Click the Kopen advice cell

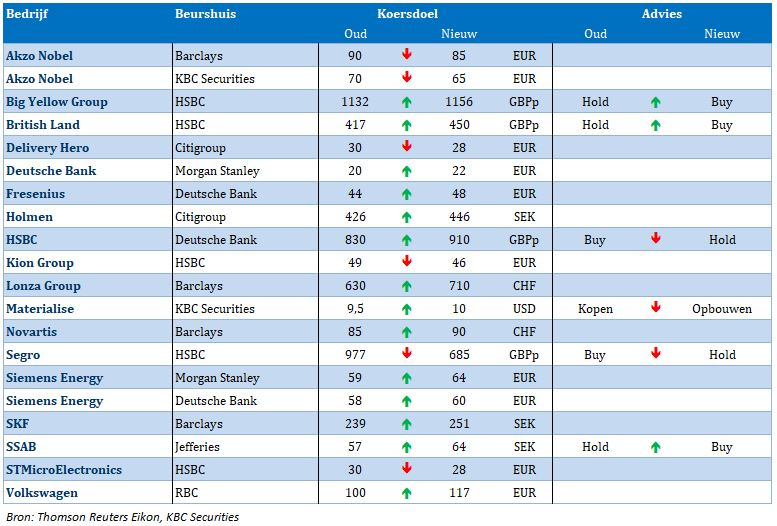click(595, 309)
